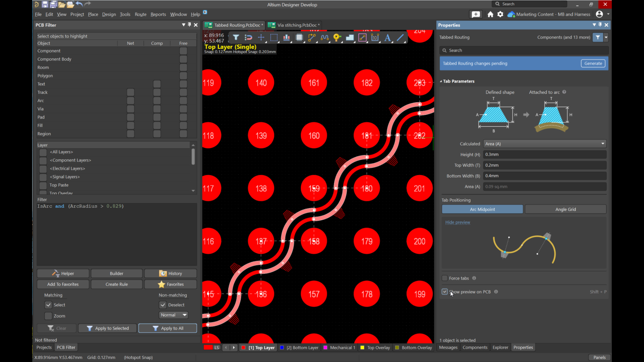Select the place line tool
This screenshot has width=644, height=362.
click(400, 38)
